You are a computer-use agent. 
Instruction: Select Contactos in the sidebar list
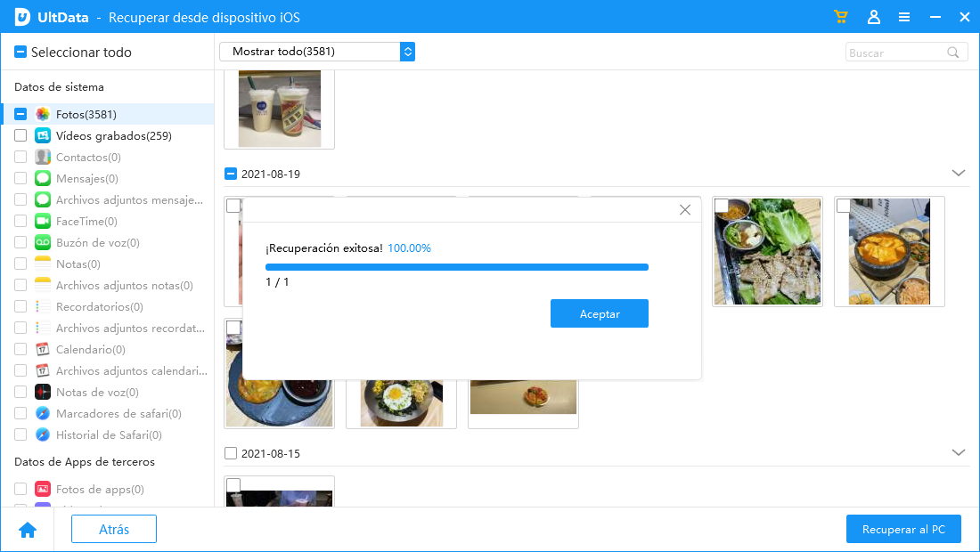tap(88, 158)
